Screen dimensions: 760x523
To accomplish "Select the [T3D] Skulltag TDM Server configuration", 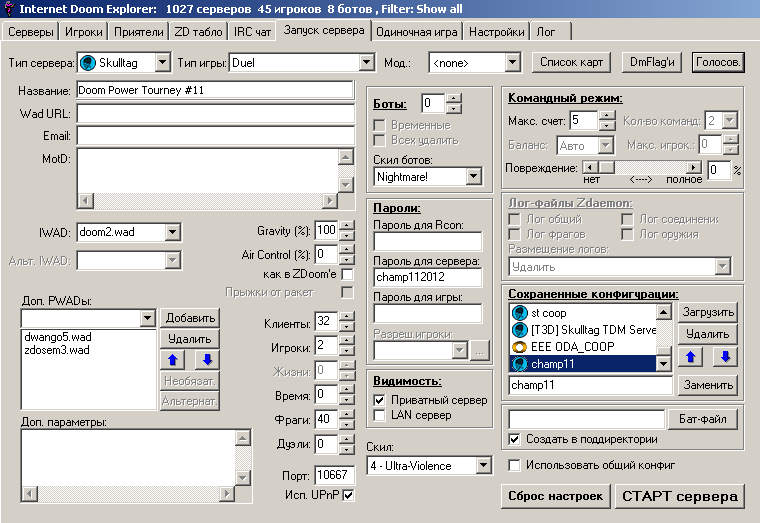I will point(581,329).
